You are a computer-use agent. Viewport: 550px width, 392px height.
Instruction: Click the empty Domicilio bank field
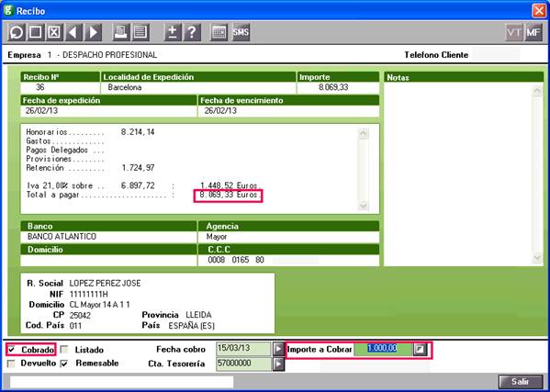point(108,260)
